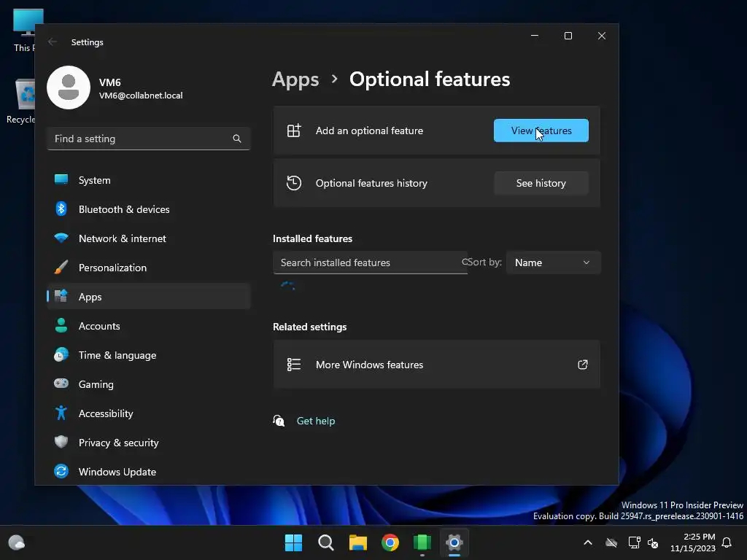
Task: Click the Settings gear on the taskbar
Action: [x=454, y=542]
